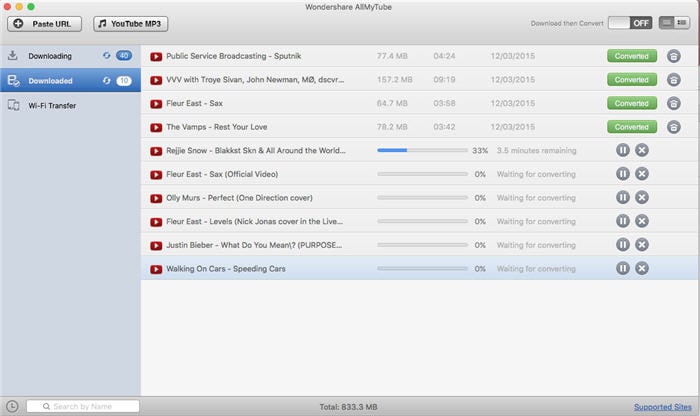Cancel the Olly Murs - Perfect conversion

[x=642, y=197]
